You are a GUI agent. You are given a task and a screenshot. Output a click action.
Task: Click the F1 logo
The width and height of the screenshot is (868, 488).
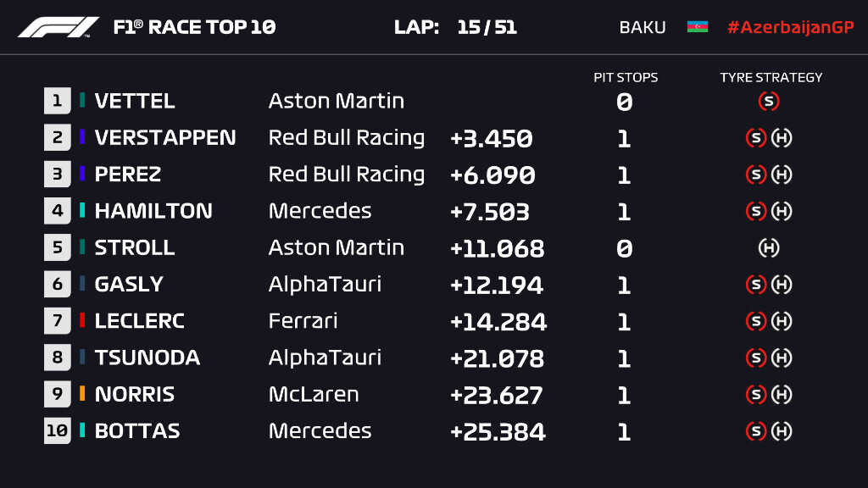(58, 27)
